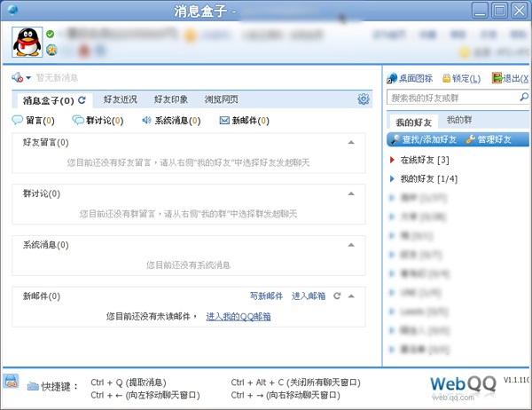This screenshot has width=532, height=410.
Task: Click the green online status icon
Action: click(x=51, y=34)
